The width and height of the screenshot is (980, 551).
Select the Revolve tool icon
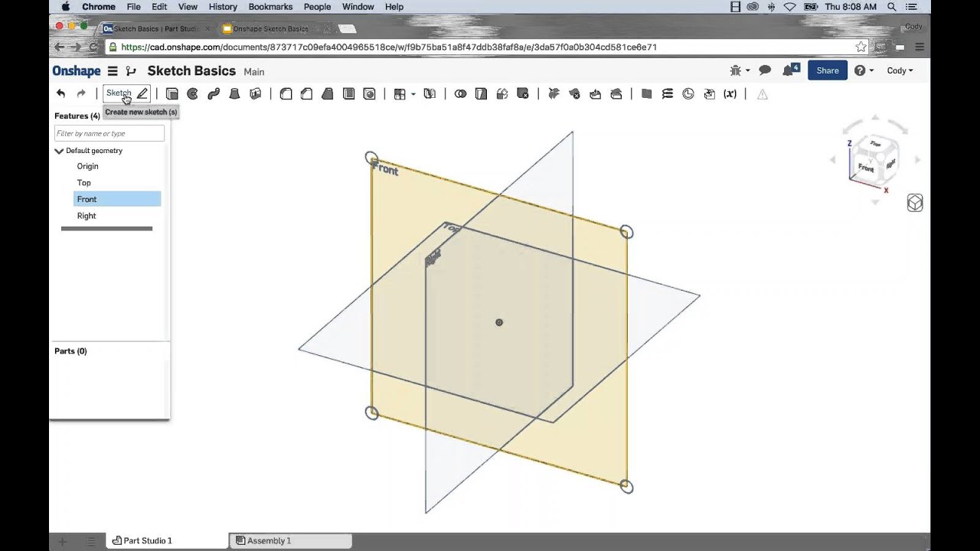coord(193,94)
